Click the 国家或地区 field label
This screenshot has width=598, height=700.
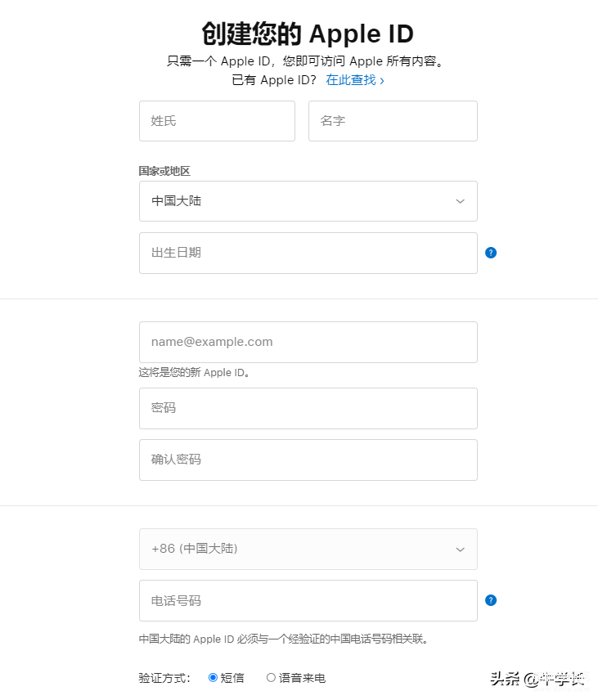pyautogui.click(x=164, y=171)
